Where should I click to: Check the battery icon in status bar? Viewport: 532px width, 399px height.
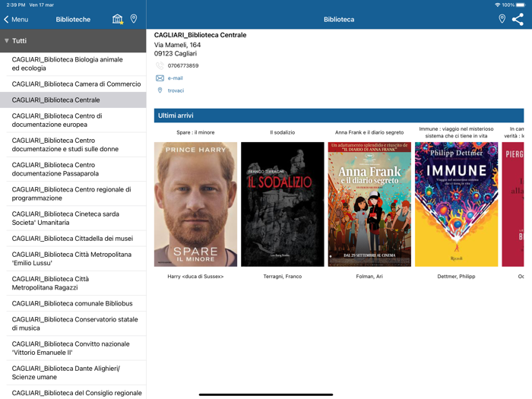[521, 5]
